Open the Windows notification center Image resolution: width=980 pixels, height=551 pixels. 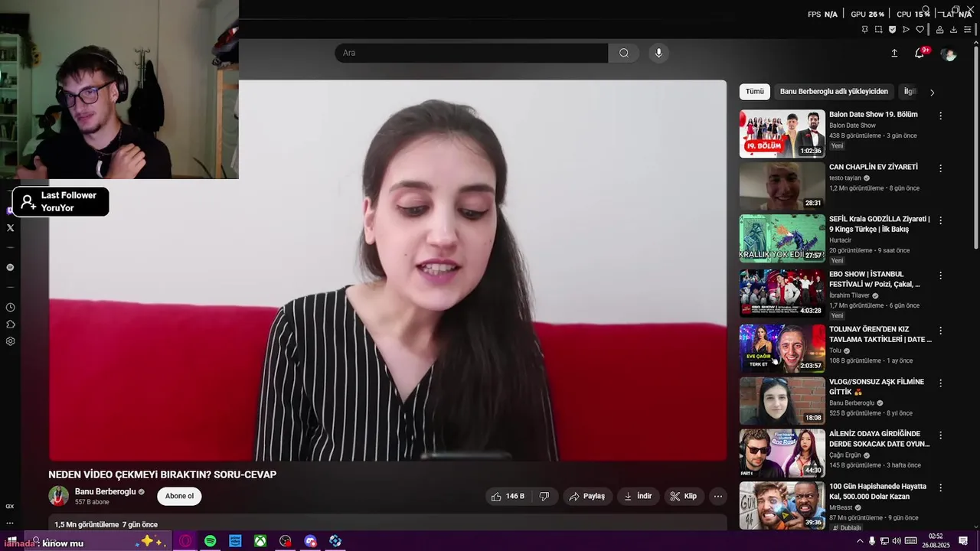tap(963, 541)
